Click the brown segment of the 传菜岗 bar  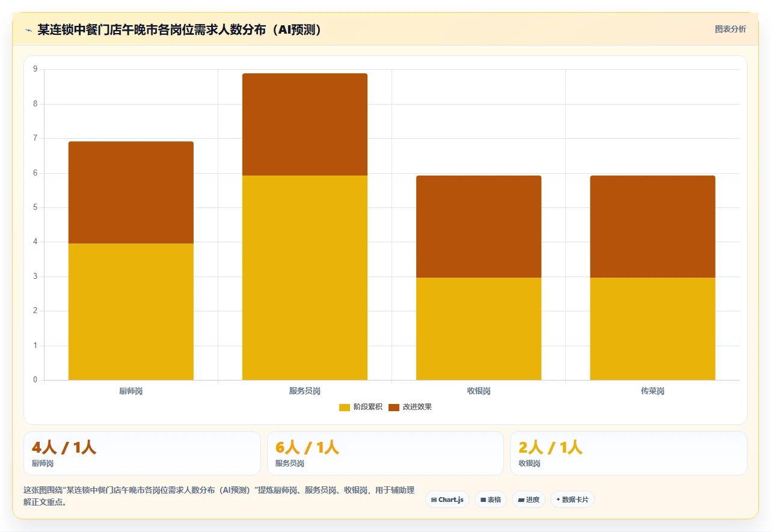coord(653,227)
